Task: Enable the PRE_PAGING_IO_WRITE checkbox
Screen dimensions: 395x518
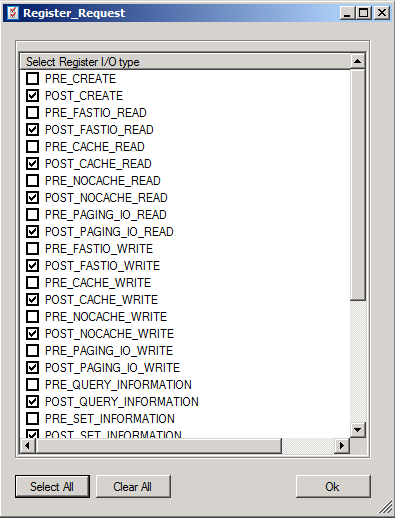Action: 32,351
